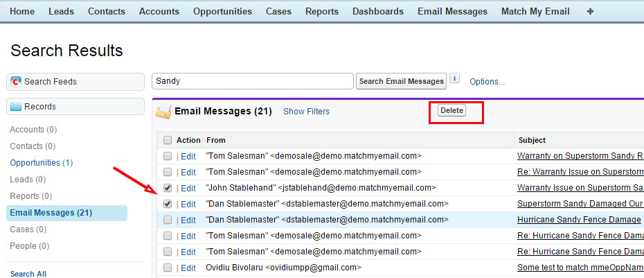Click Search All in the sidebar
This screenshot has width=644, height=278.
tap(28, 274)
